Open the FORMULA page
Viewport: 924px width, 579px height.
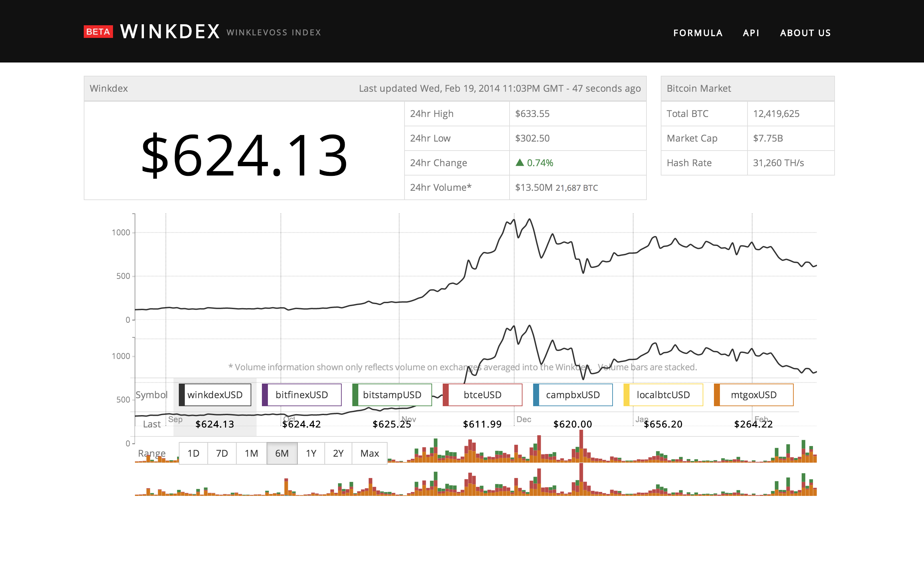698,33
